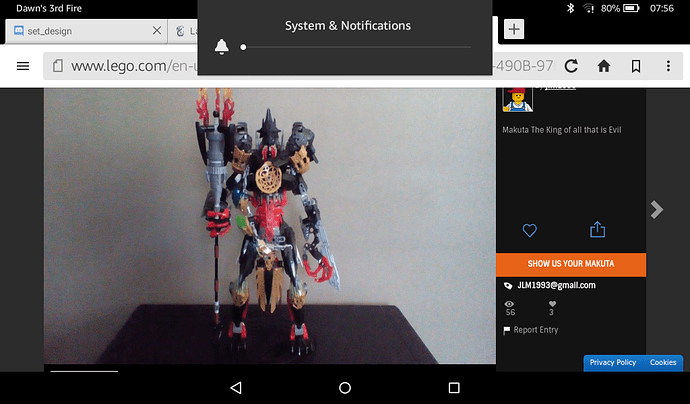This screenshot has width=690, height=404.
Task: Tap the views eye icon
Action: click(x=509, y=304)
